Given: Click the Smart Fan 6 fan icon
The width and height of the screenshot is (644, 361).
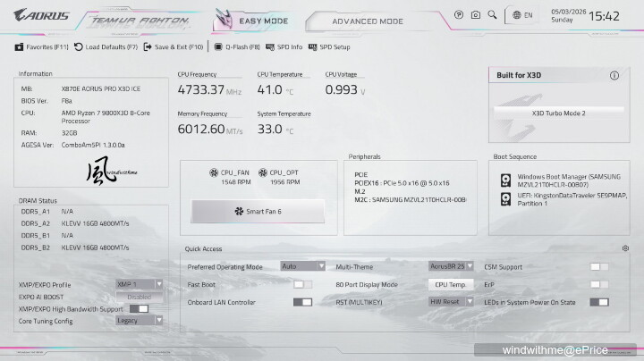Looking at the screenshot, I should point(239,211).
